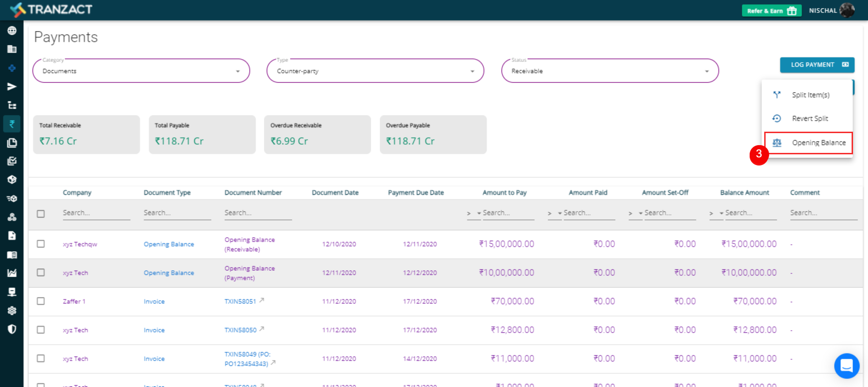Click the Opening Balance (Payment) document number
868x387 pixels.
[x=249, y=273]
